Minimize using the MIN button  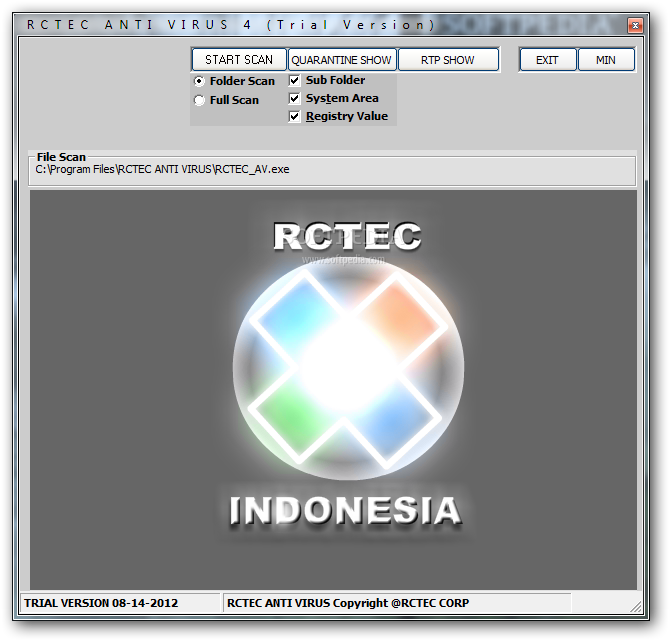[606, 59]
